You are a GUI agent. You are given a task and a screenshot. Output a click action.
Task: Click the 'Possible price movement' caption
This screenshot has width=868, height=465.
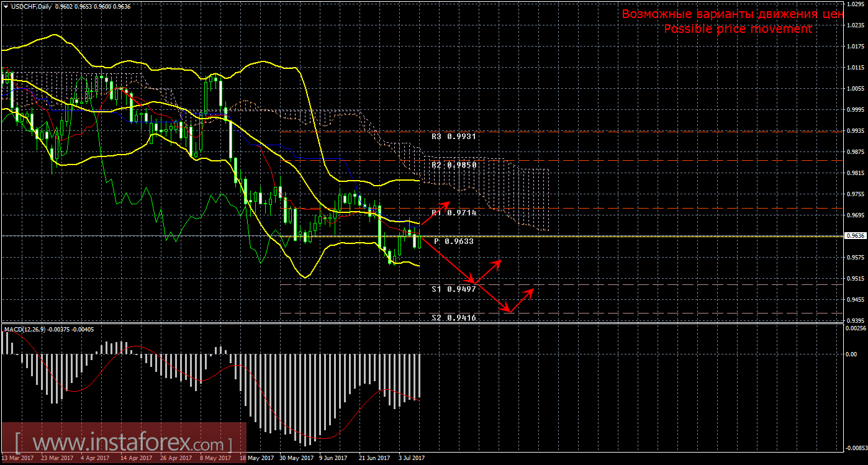click(738, 29)
